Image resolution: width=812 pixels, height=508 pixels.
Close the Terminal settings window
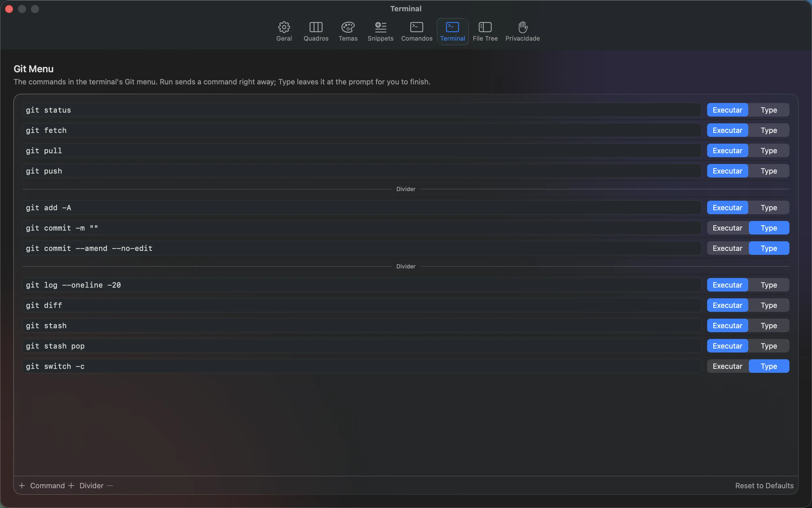9,9
